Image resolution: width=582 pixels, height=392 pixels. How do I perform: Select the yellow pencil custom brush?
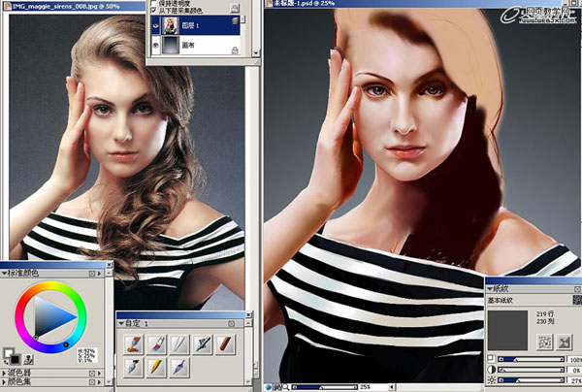tap(156, 367)
